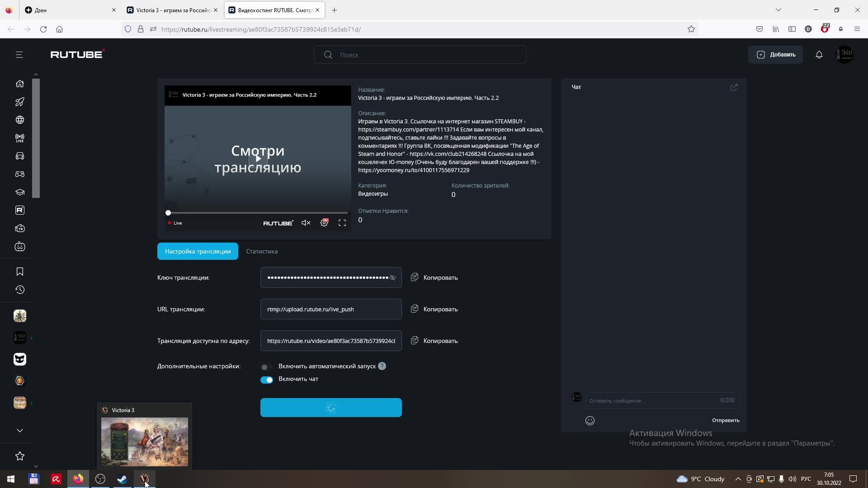Viewport: 868px width, 488px height.
Task: Open the Firefox list all tabs dropdown
Action: [x=778, y=10]
